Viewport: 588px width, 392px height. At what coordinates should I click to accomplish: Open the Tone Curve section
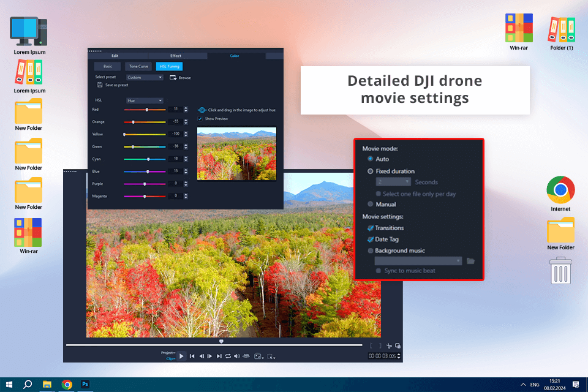[x=138, y=66]
